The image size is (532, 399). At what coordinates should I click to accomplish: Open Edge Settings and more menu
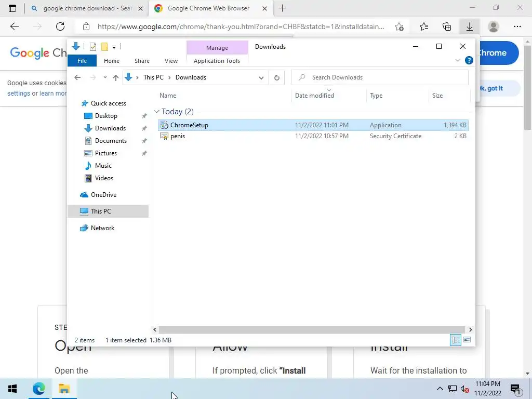[x=517, y=26]
